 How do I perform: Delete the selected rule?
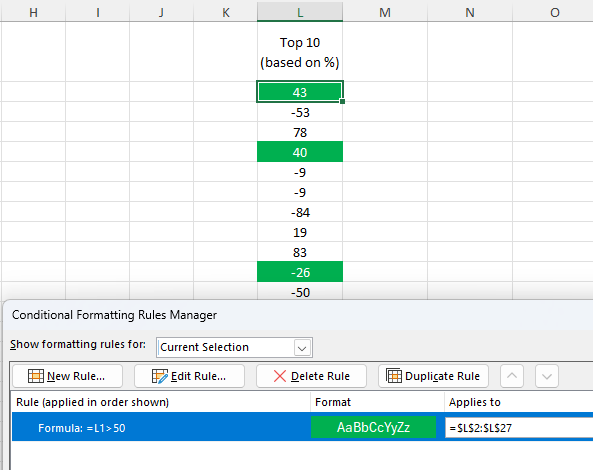pos(311,376)
